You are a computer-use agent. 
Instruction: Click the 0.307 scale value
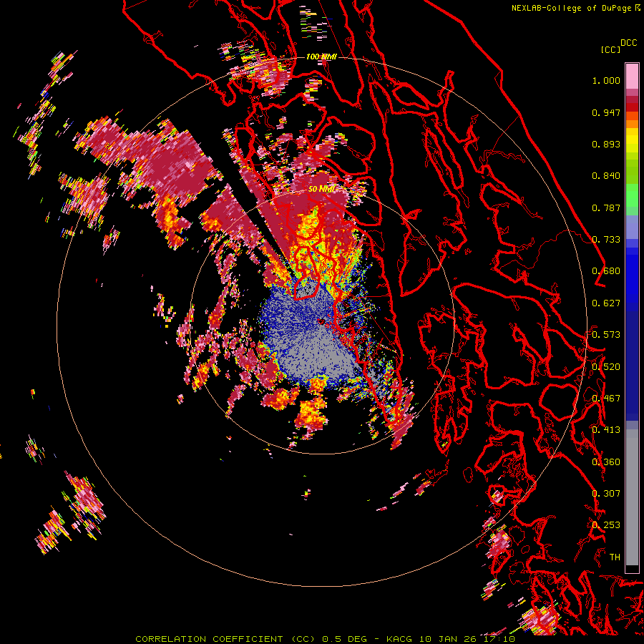(606, 494)
